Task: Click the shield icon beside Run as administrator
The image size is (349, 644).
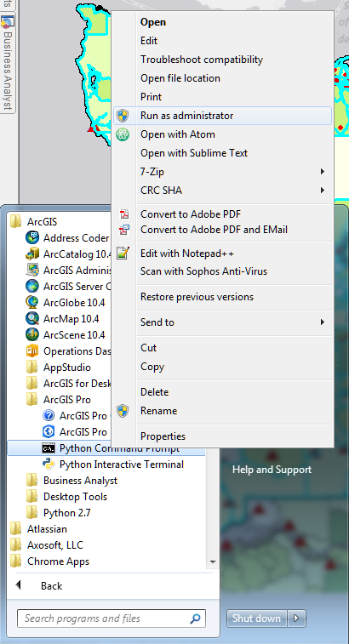Action: click(x=123, y=116)
